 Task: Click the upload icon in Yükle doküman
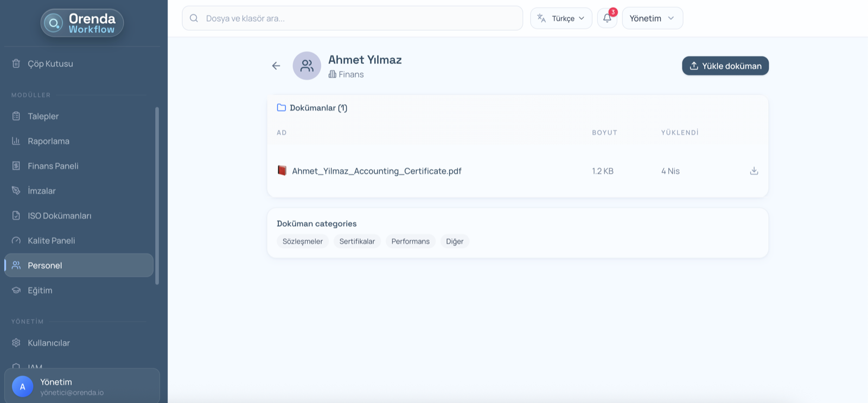694,66
